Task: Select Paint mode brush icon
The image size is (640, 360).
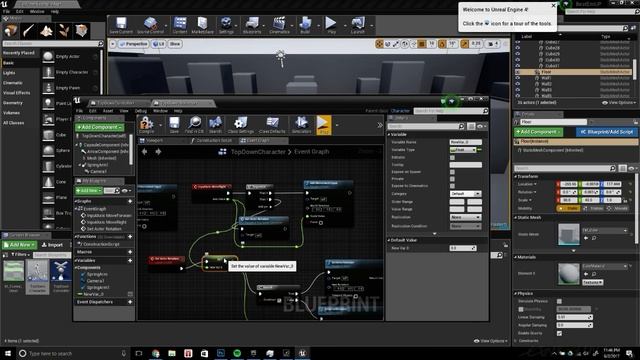Action: tap(29, 31)
